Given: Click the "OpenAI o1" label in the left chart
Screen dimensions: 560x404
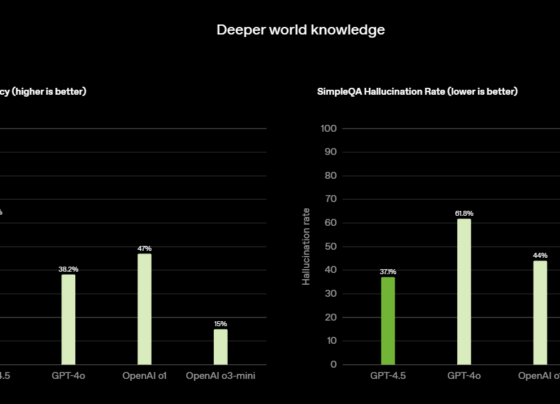Looking at the screenshot, I should click(144, 376).
